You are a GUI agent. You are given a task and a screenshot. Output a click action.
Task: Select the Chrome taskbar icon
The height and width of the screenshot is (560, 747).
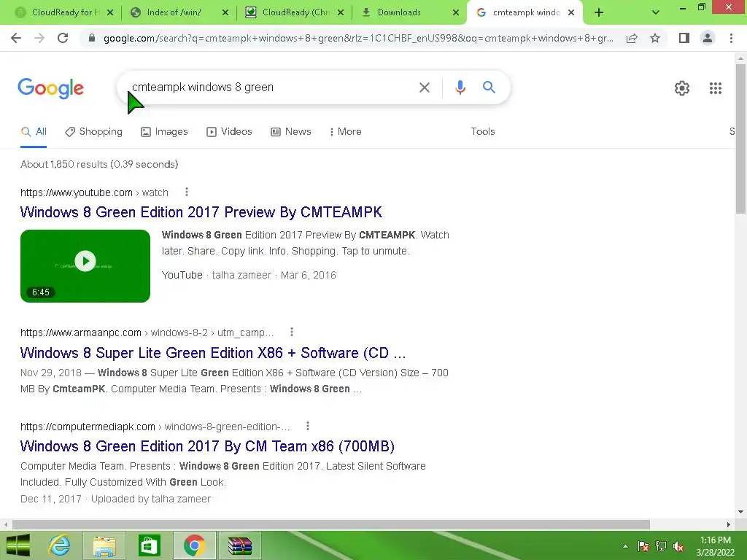pos(194,545)
